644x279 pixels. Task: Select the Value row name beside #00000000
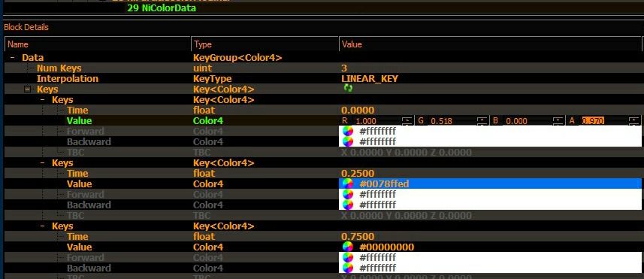[79, 247]
